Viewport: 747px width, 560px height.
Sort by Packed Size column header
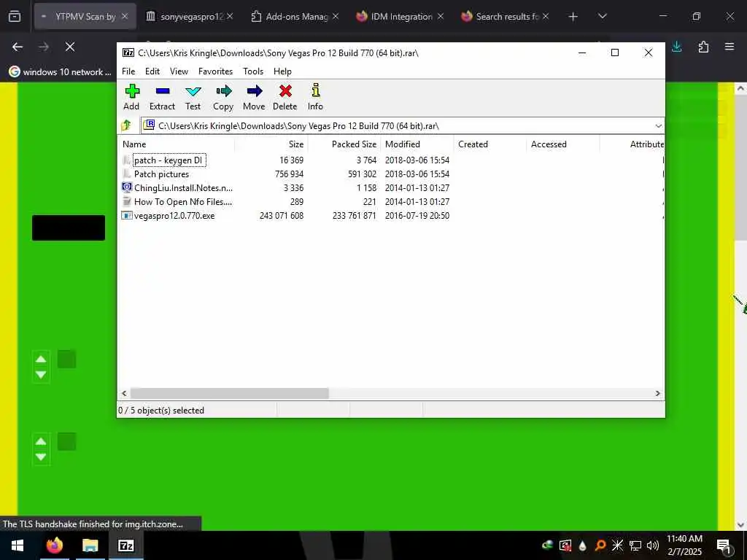click(344, 144)
